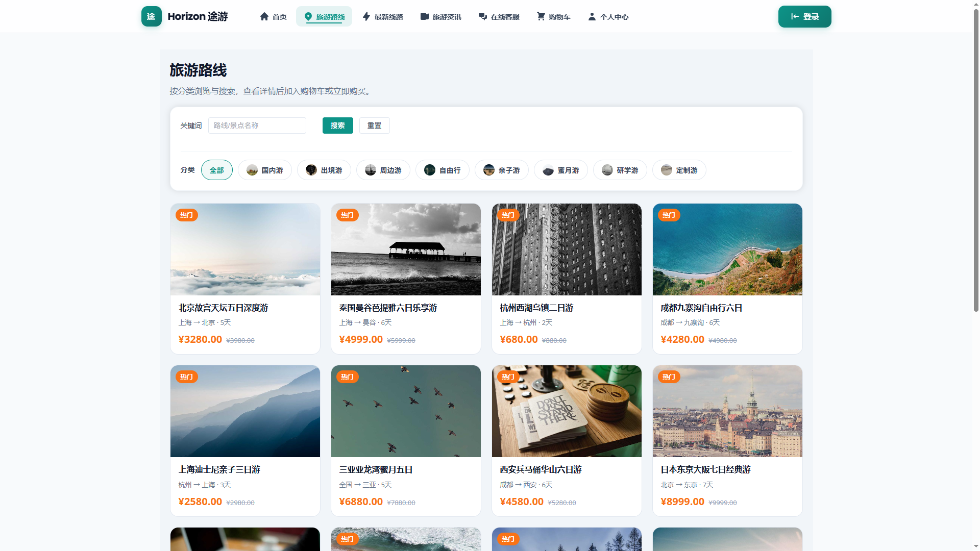Open 杭州西湖乌镇二日游 building thumbnail
The height and width of the screenshot is (551, 980).
tap(567, 249)
